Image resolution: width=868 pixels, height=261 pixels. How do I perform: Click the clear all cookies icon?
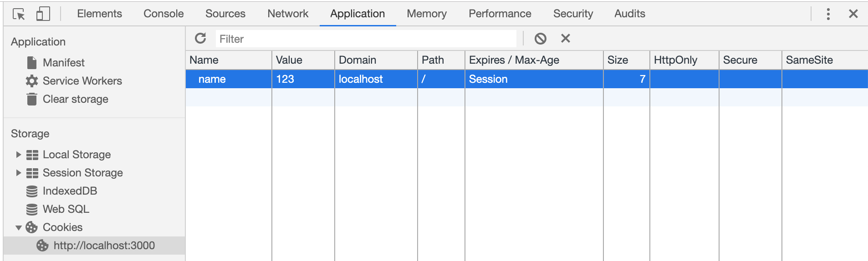click(541, 39)
